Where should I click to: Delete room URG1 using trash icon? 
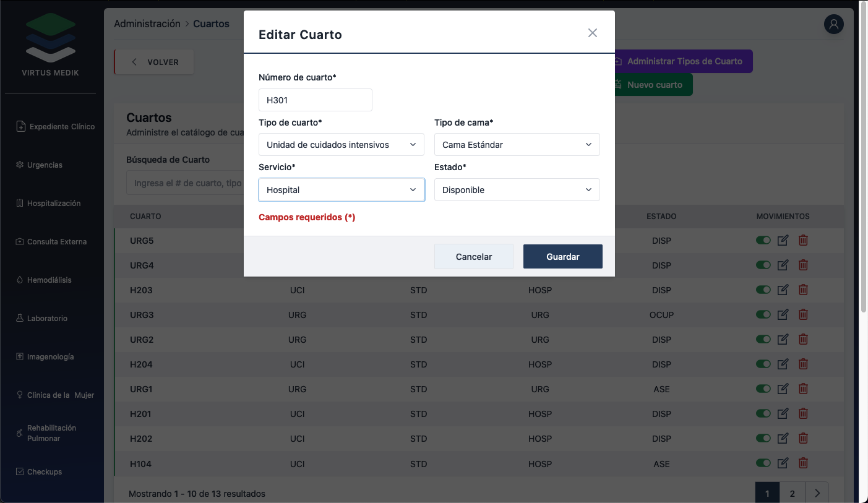[803, 389]
